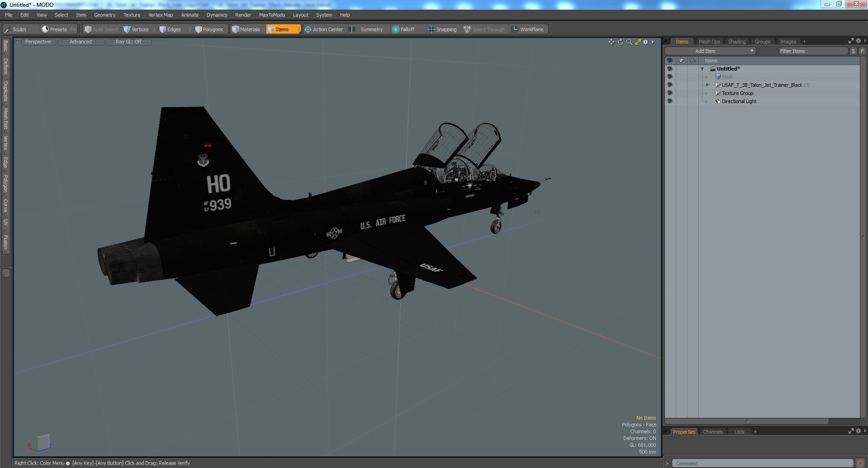The width and height of the screenshot is (868, 468).
Task: Expand the viewport more-options arrow
Action: [653, 42]
